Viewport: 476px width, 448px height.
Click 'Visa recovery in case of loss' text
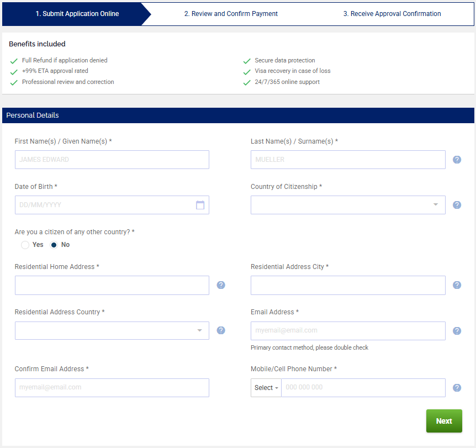click(x=292, y=71)
